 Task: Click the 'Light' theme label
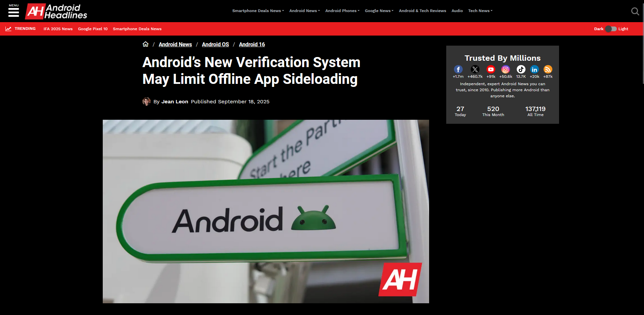(x=623, y=29)
